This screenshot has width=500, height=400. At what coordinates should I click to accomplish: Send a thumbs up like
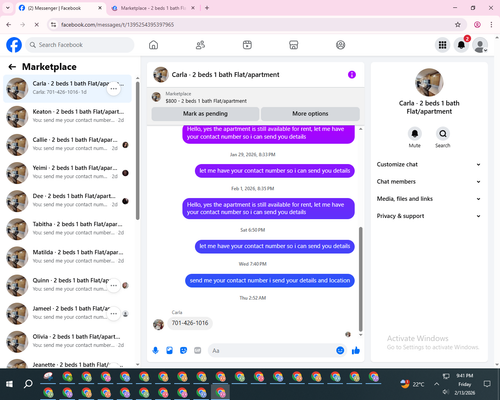pos(356,350)
